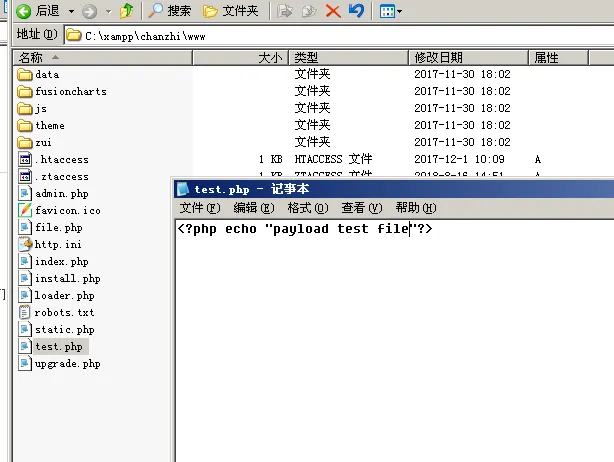The image size is (614, 462).
Task: Expand the Views button dropdown
Action: pyautogui.click(x=399, y=12)
